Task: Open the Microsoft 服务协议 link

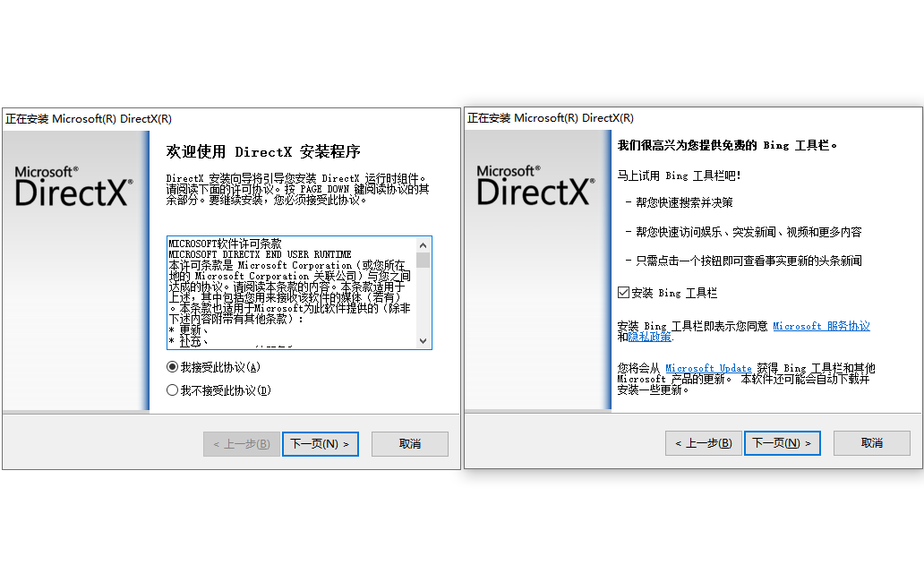Action: [x=821, y=326]
